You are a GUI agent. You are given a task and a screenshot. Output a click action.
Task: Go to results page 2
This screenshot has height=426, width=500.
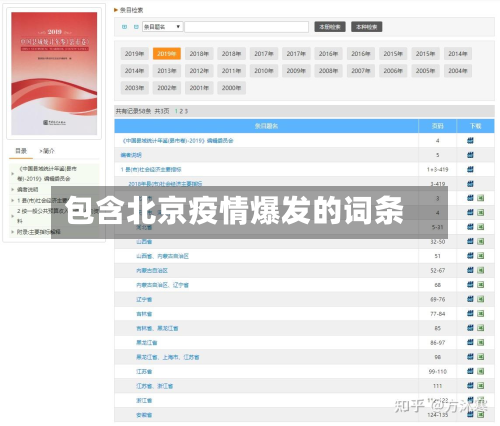pyautogui.click(x=181, y=111)
